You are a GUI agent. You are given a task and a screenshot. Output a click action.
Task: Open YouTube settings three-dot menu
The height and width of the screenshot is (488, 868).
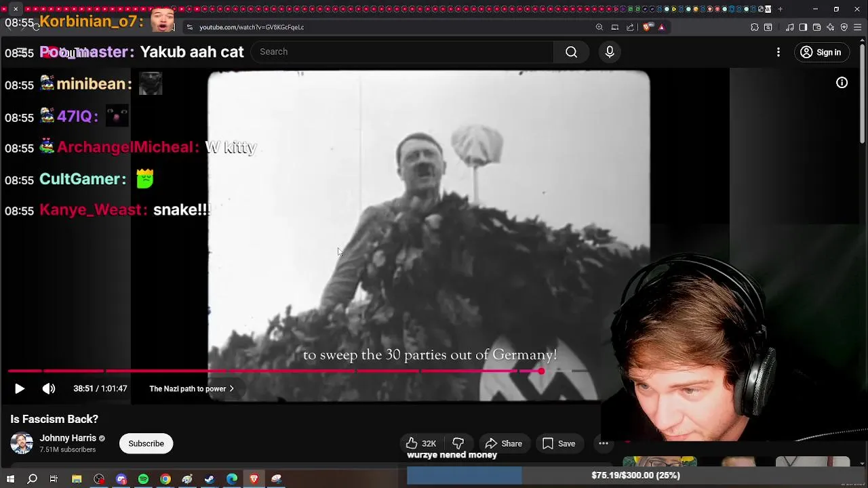click(x=778, y=52)
